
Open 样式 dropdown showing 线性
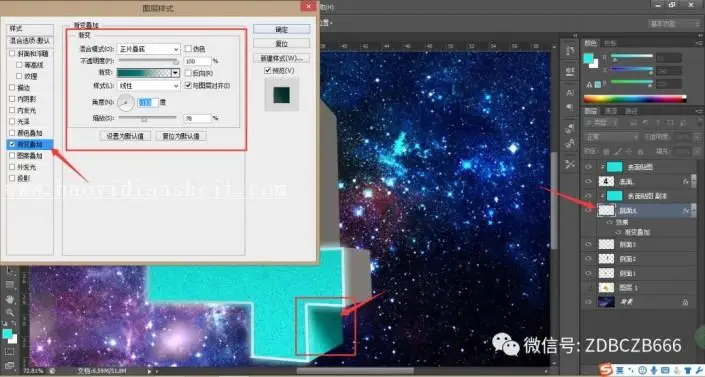(148, 85)
